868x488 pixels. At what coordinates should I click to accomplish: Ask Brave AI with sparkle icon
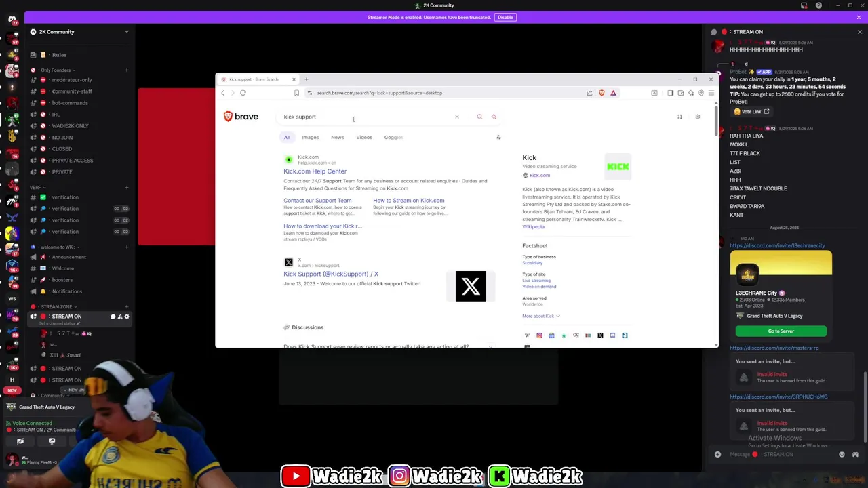coord(494,117)
